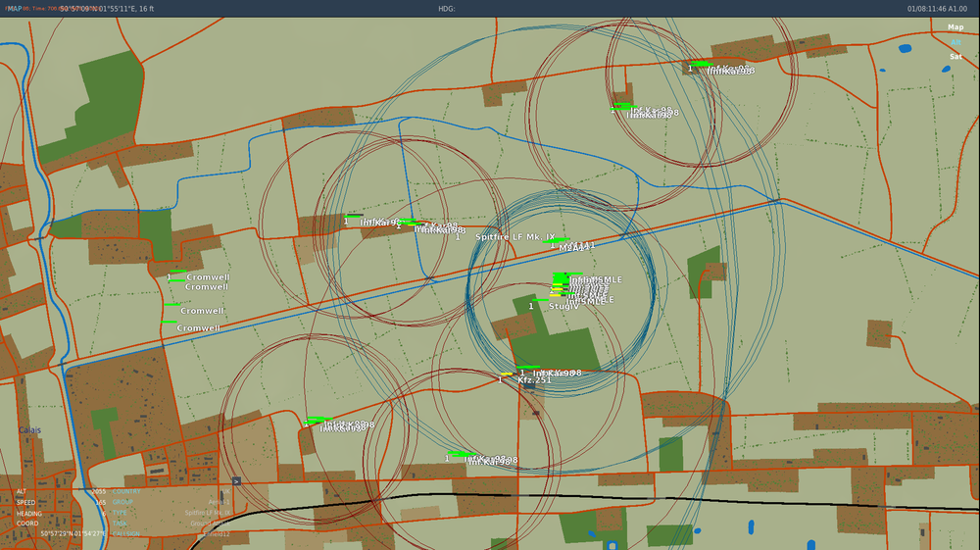The image size is (980, 550).
Task: Switch to the Map view mode
Action: pyautogui.click(x=955, y=27)
